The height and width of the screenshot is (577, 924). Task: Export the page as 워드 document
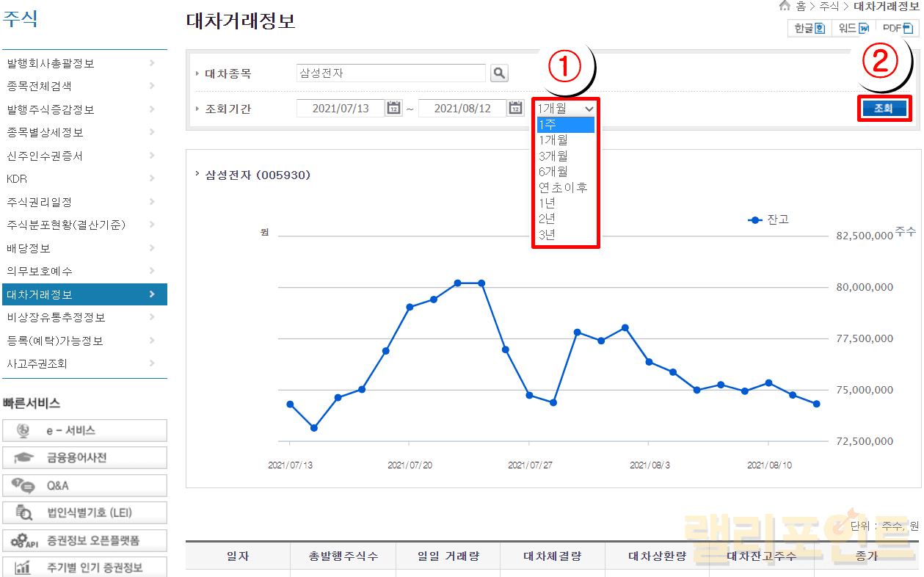(x=854, y=29)
